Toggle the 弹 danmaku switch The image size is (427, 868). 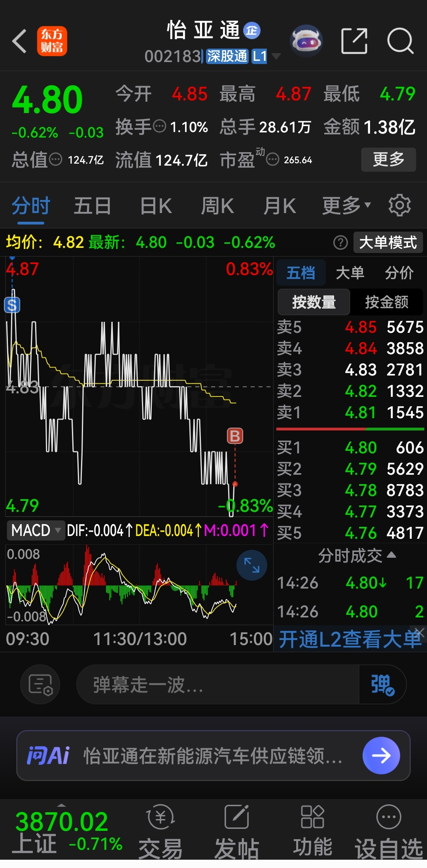pyautogui.click(x=382, y=684)
